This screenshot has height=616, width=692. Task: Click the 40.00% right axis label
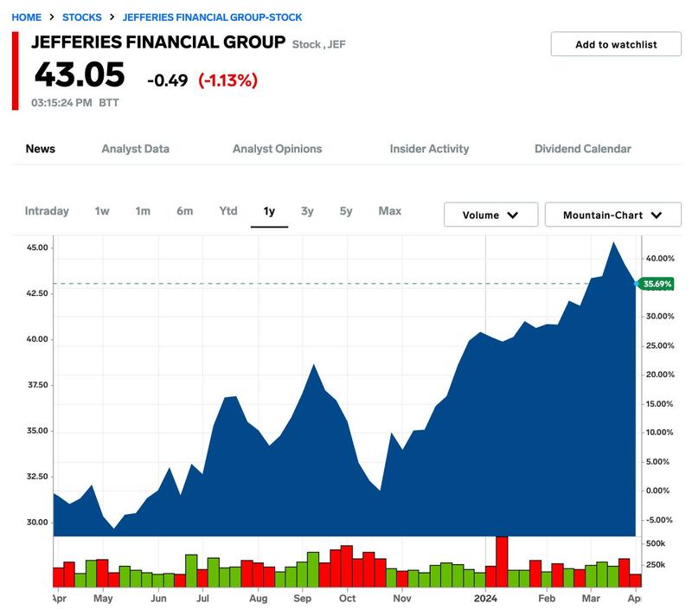click(x=660, y=259)
